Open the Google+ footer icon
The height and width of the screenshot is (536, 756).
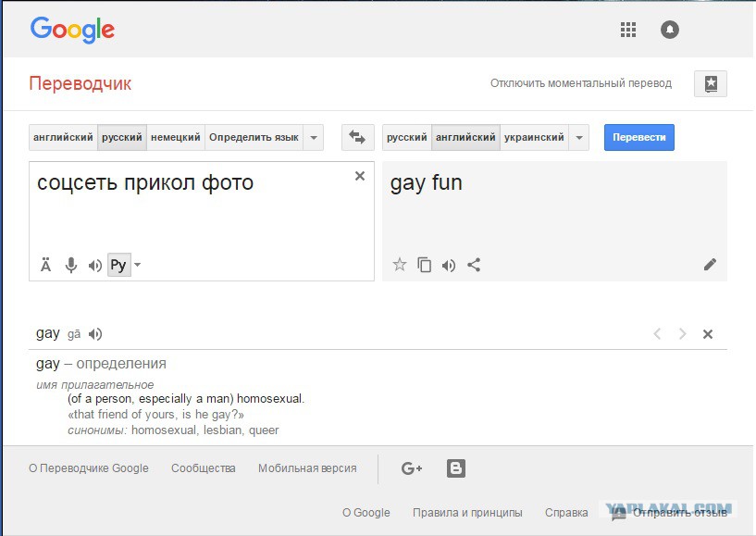[411, 468]
